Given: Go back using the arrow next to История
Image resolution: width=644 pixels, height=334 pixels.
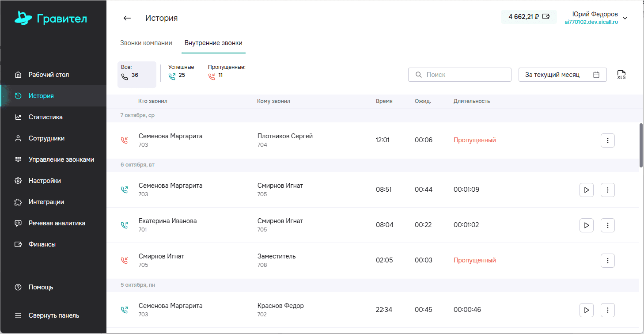Looking at the screenshot, I should tap(127, 18).
